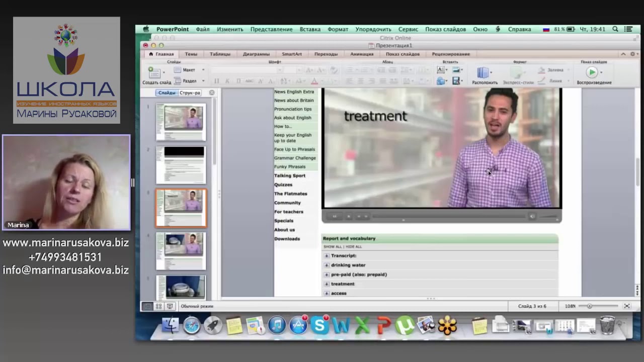Click the Расположить arrange icon
The image size is (644, 362).
(x=482, y=73)
